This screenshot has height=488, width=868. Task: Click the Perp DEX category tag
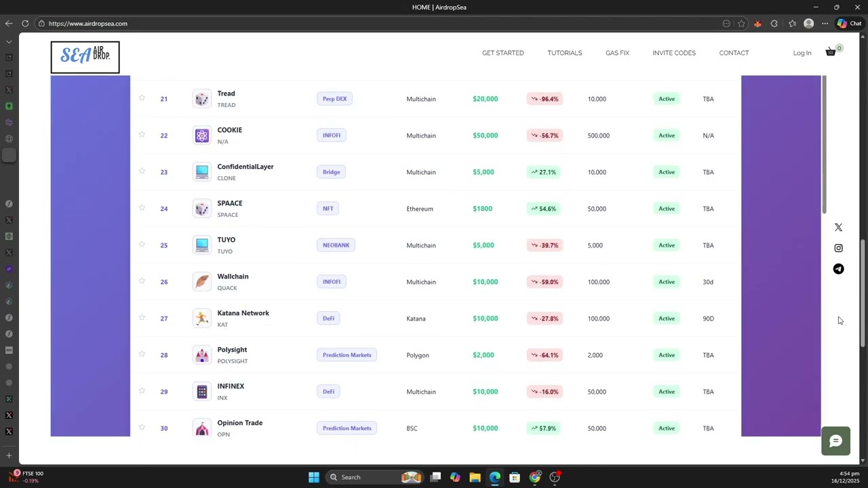click(334, 99)
